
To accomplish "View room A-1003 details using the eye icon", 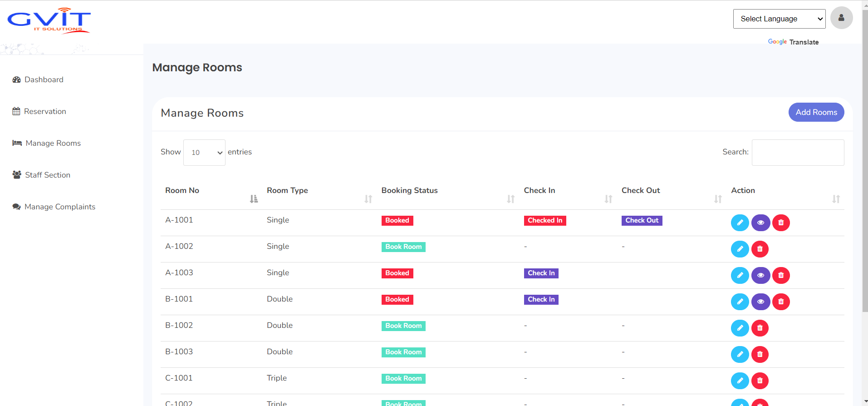I will 760,275.
